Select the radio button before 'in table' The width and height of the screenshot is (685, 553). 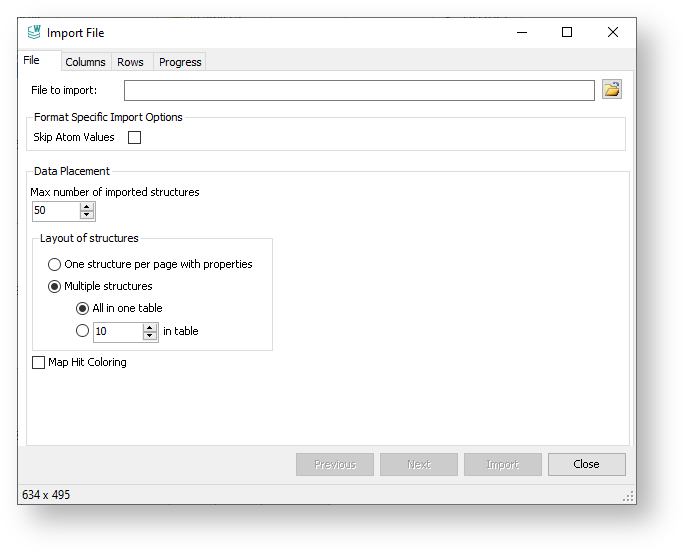pyautogui.click(x=83, y=331)
